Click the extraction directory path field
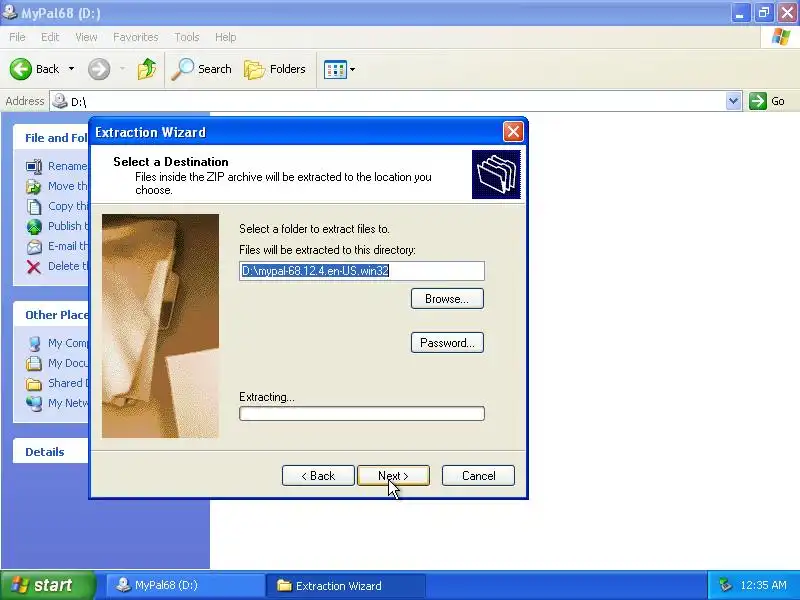This screenshot has height=600, width=800. tap(362, 271)
